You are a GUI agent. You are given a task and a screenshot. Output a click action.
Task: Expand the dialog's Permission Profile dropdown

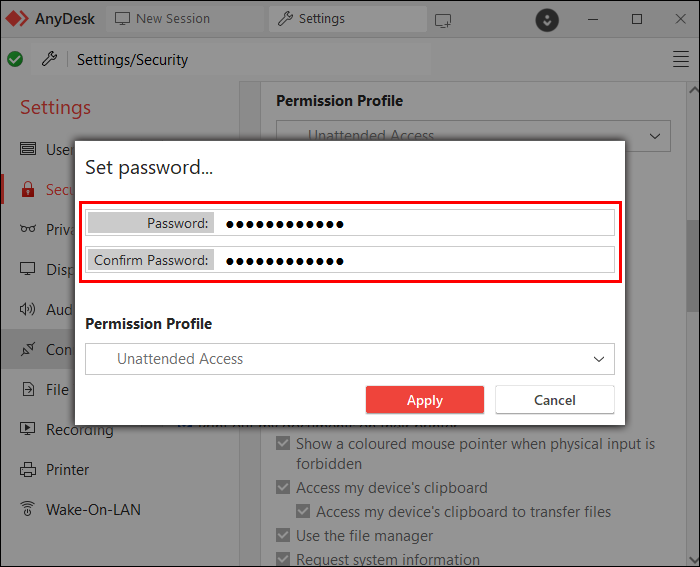click(x=598, y=359)
